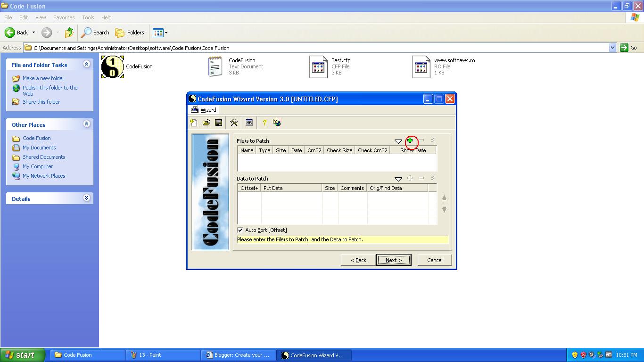Go to My Computer in Other Places
Screen dimensions: 644x362
click(x=38, y=166)
